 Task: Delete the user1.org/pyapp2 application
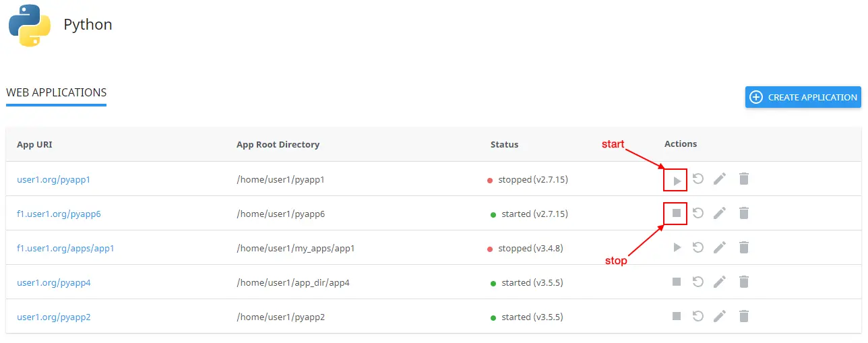tap(743, 316)
